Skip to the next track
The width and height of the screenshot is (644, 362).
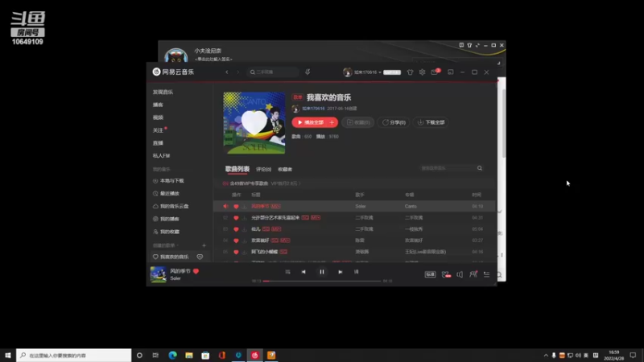[x=340, y=272]
